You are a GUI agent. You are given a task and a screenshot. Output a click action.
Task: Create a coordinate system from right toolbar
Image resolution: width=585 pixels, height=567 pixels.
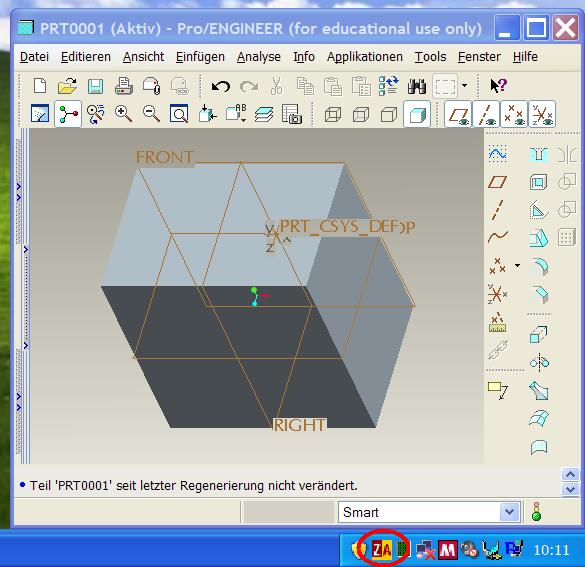(x=497, y=294)
